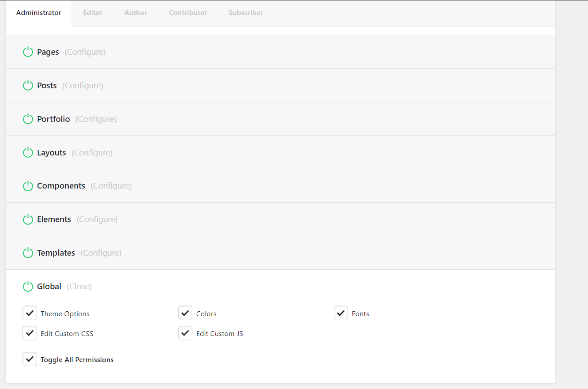This screenshot has height=389, width=588.
Task: Select the Contributor tab
Action: 188,13
